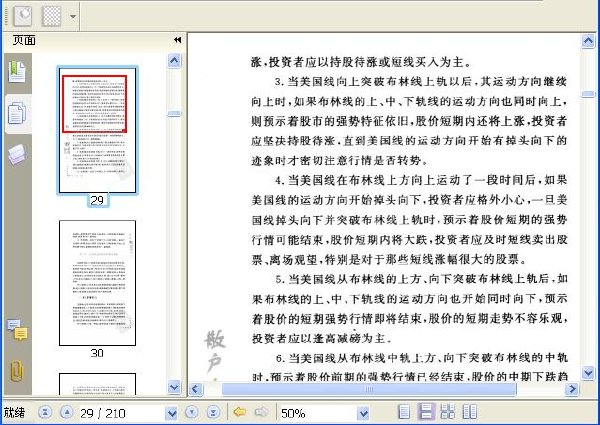Click paragraph starting with 5. 当美国线从布林线的上方
This screenshot has width=600, height=425.
coord(409,308)
